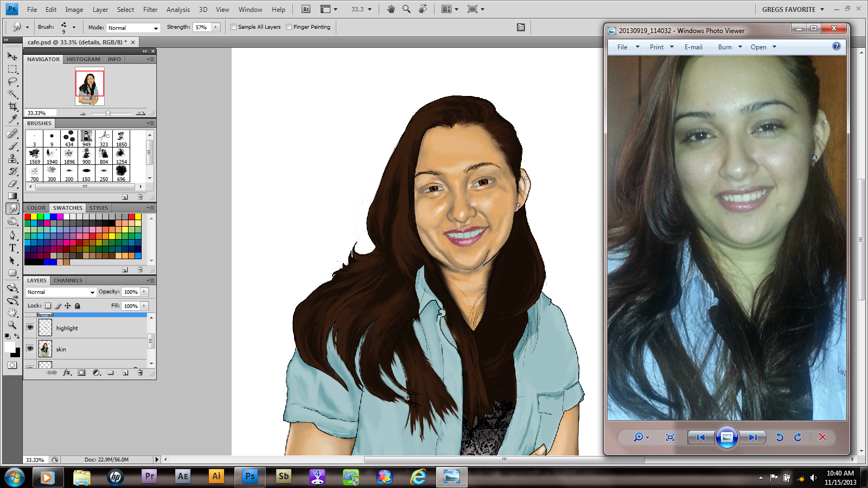The height and width of the screenshot is (488, 868).
Task: Rotate photo clockwise in Photo Viewer
Action: (798, 437)
